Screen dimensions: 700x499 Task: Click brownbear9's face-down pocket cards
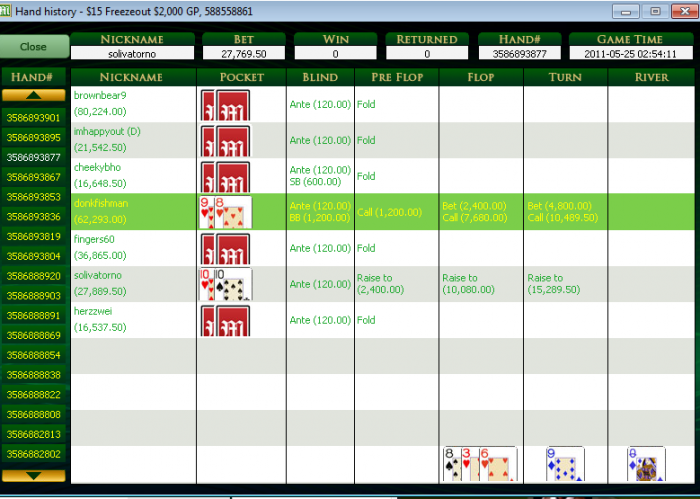tap(225, 105)
